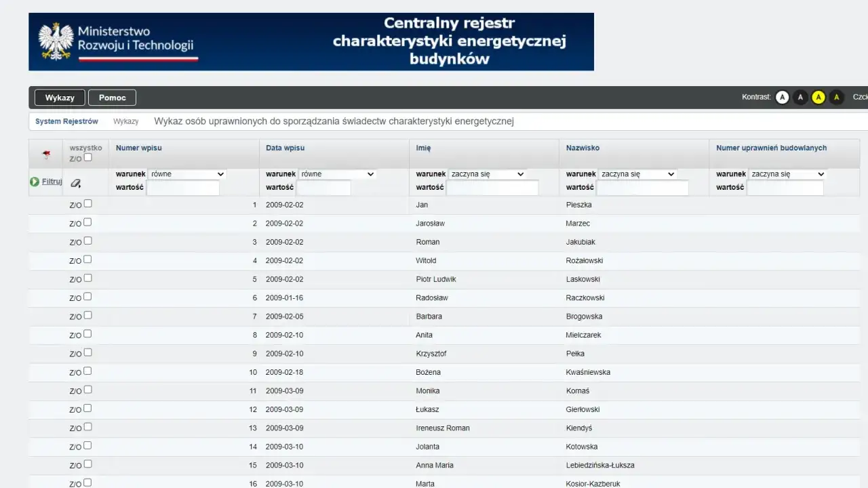The image size is (868, 488).
Task: Click the Filtruj link
Action: click(x=52, y=182)
